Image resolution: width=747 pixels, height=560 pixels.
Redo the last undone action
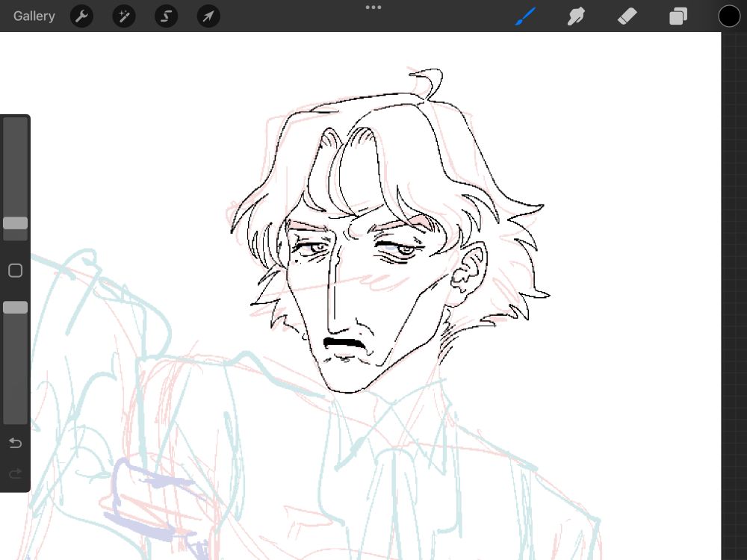(15, 473)
